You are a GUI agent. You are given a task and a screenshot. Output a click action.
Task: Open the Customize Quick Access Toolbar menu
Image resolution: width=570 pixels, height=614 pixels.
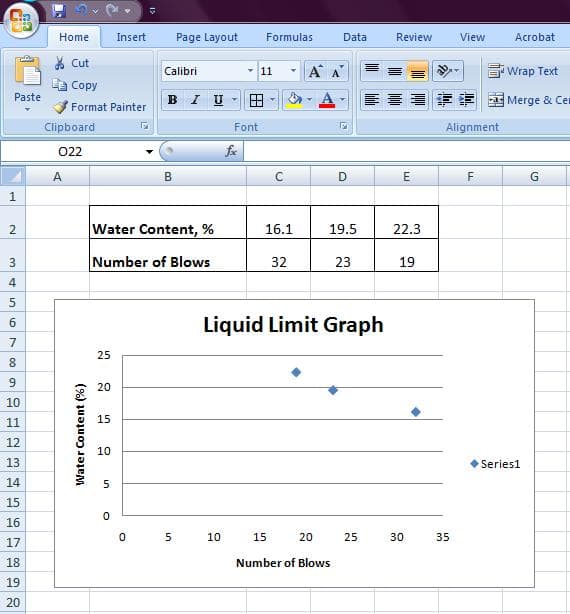tap(152, 11)
